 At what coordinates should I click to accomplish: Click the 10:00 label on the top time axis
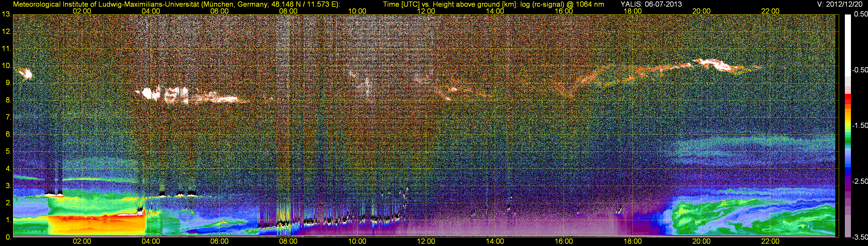tap(357, 11)
